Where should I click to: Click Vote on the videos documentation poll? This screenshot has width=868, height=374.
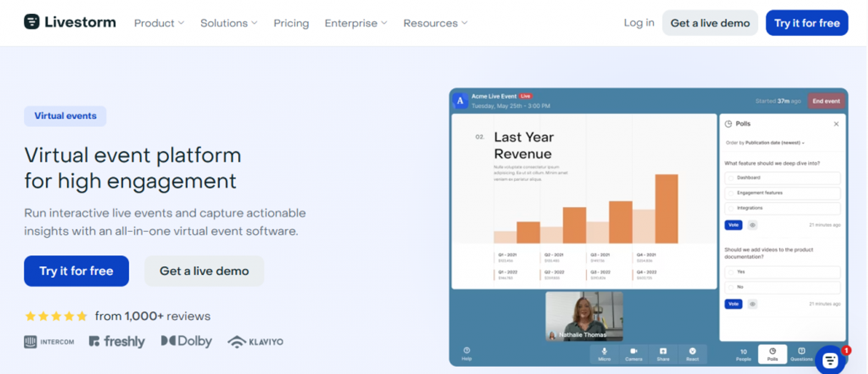tap(733, 304)
